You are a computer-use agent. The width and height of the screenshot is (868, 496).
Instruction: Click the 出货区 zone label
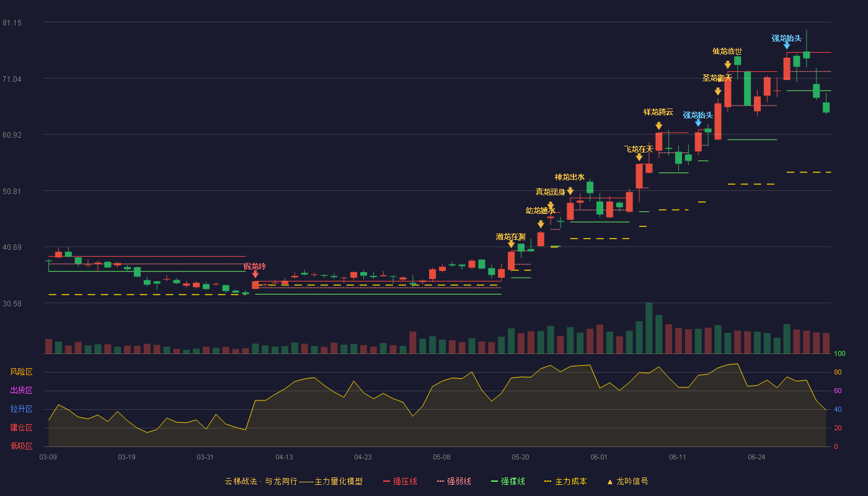pos(21,391)
